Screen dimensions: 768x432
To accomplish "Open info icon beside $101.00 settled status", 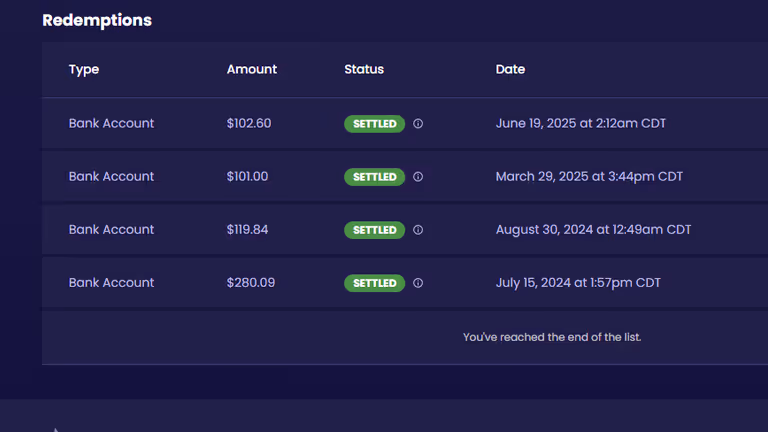I will [418, 177].
